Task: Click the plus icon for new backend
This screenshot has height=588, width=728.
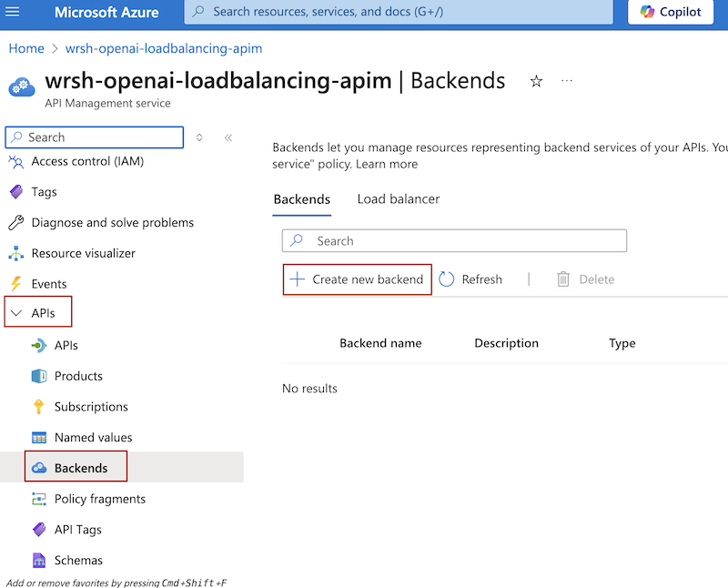Action: [298, 279]
